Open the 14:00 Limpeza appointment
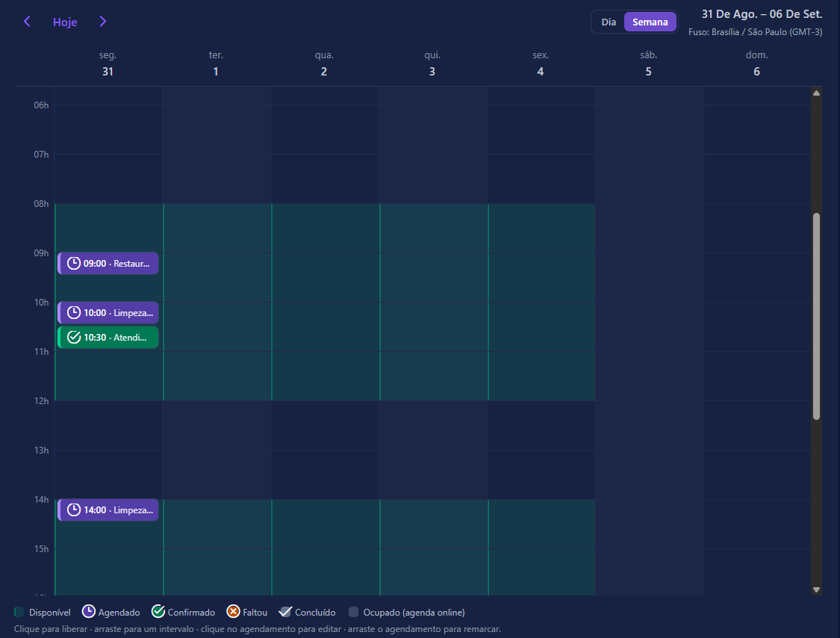 point(108,510)
